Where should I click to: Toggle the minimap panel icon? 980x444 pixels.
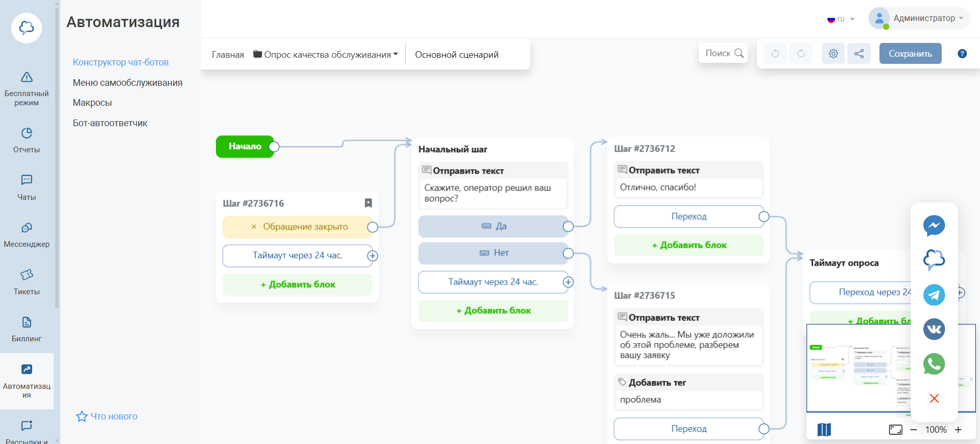(824, 430)
